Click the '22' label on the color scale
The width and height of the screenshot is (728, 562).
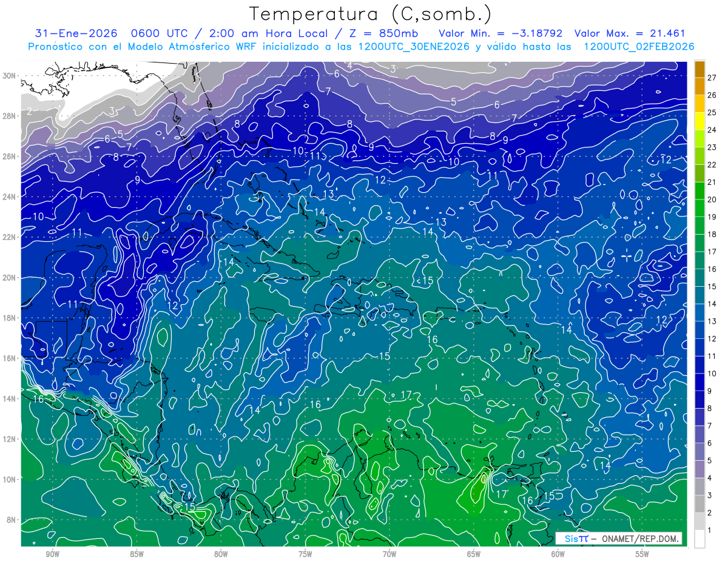(712, 164)
